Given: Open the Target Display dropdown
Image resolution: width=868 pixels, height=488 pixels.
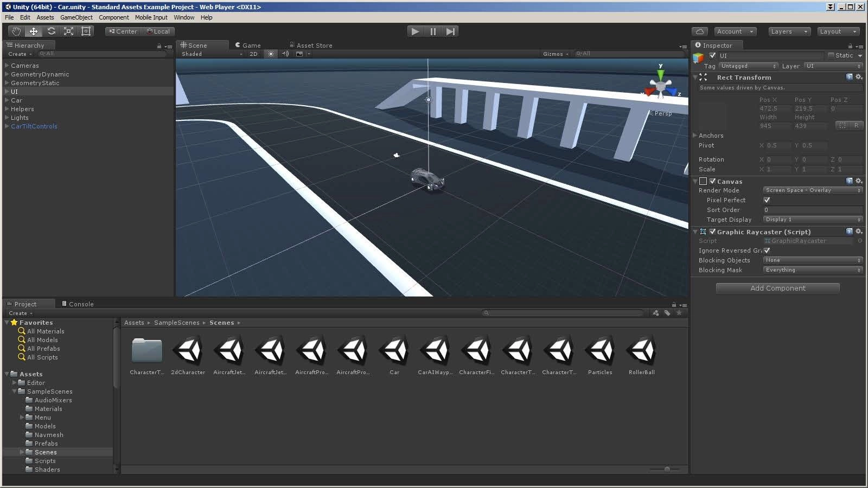Looking at the screenshot, I should tap(812, 220).
